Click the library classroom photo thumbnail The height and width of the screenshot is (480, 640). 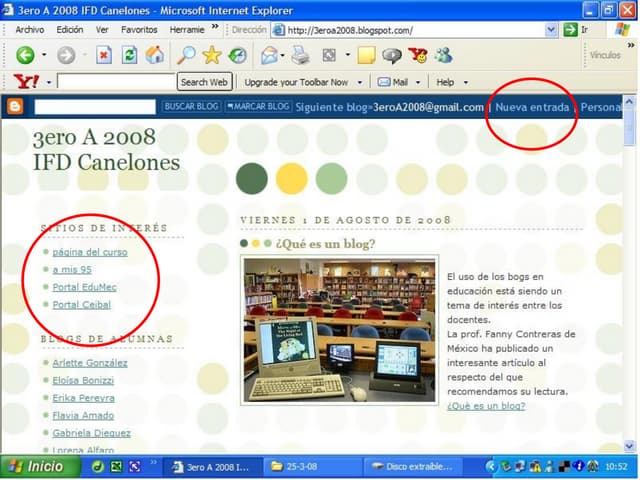339,330
